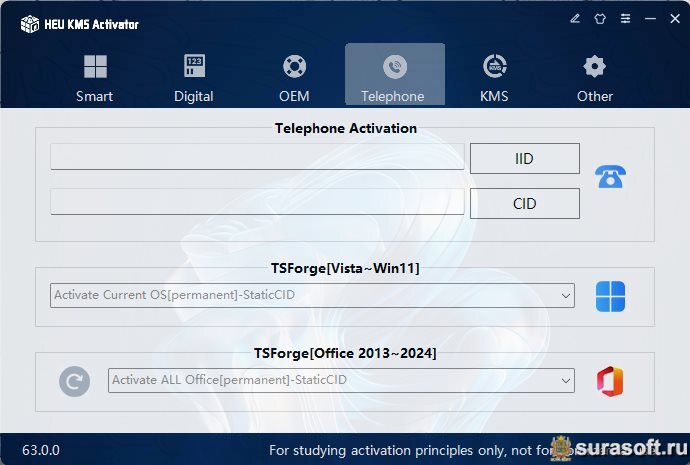
Task: Open the OEM tab
Action: 294,78
